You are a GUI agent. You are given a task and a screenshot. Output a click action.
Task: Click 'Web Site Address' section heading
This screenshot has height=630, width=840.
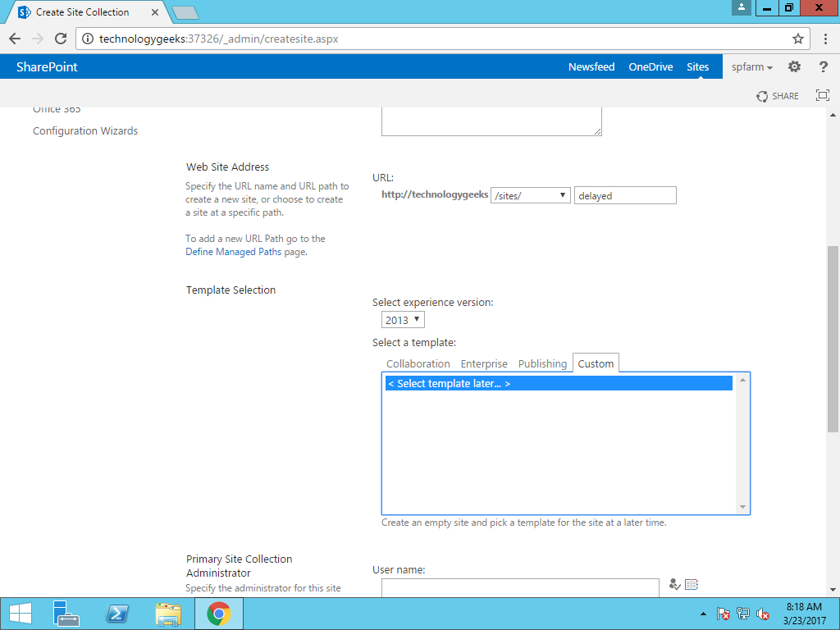228,167
